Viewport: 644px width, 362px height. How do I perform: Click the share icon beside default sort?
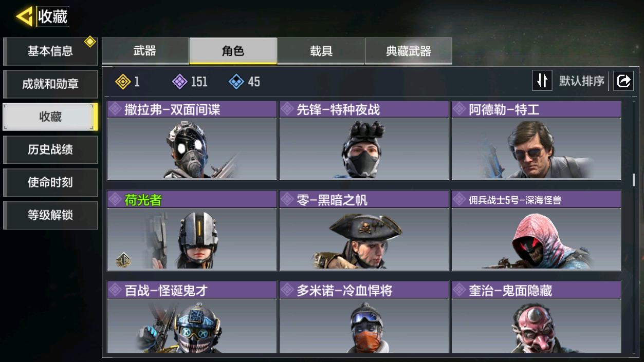[x=623, y=81]
